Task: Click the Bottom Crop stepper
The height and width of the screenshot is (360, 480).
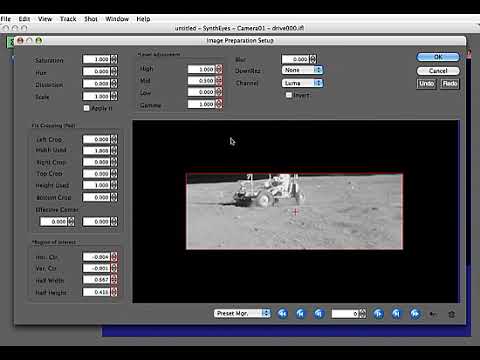Action: coord(114,197)
